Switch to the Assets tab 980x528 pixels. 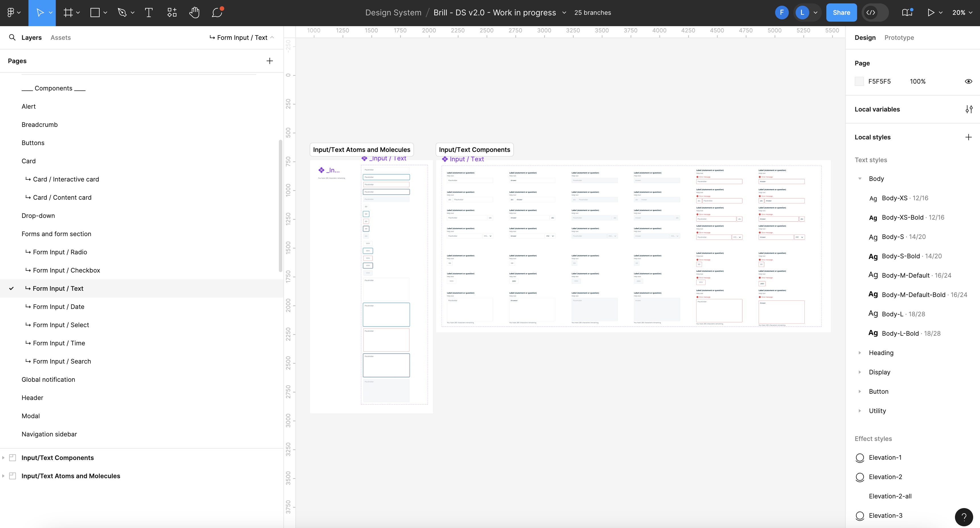pyautogui.click(x=61, y=37)
